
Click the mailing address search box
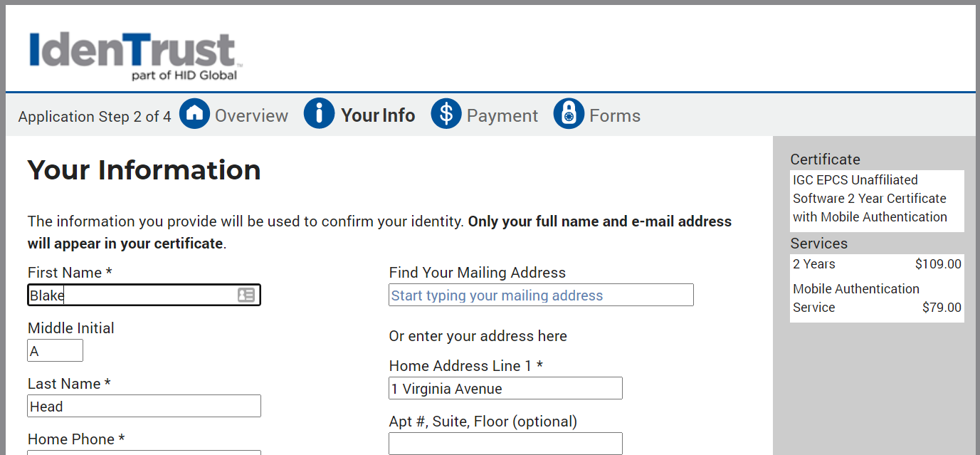pyautogui.click(x=541, y=294)
